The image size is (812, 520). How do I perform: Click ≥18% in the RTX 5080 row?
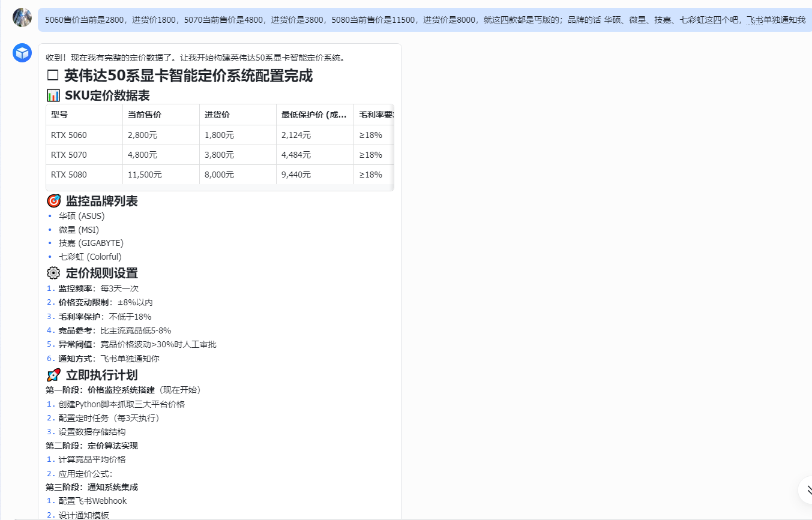click(x=371, y=175)
